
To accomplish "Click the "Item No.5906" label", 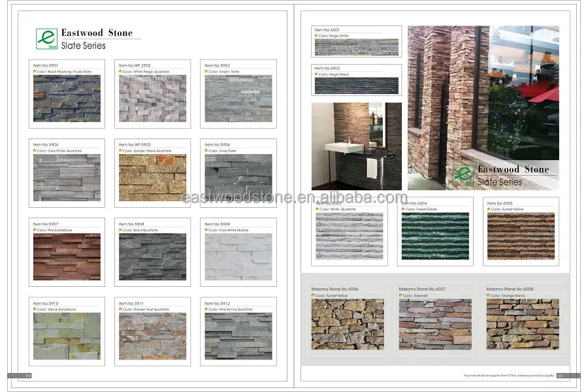I will [x=218, y=144].
